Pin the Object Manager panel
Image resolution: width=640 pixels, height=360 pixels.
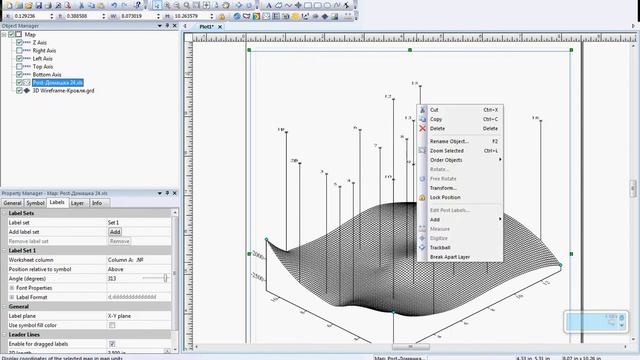pos(167,25)
